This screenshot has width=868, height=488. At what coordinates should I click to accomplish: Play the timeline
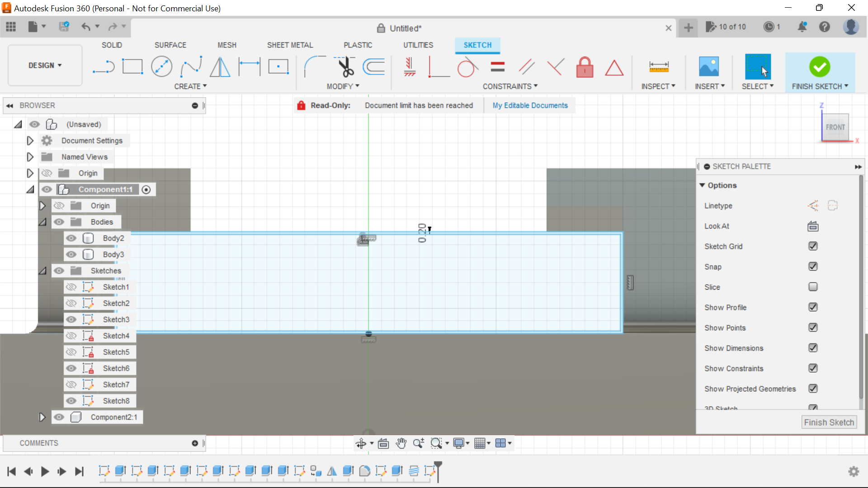45,472
